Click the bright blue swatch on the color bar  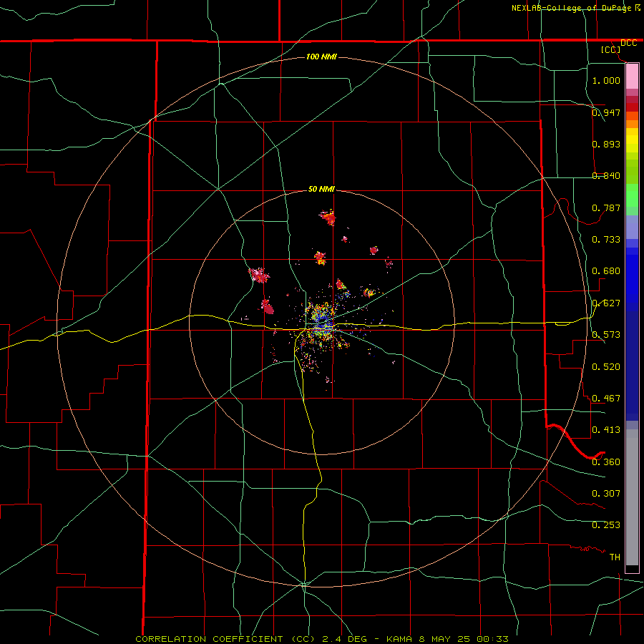632,279
